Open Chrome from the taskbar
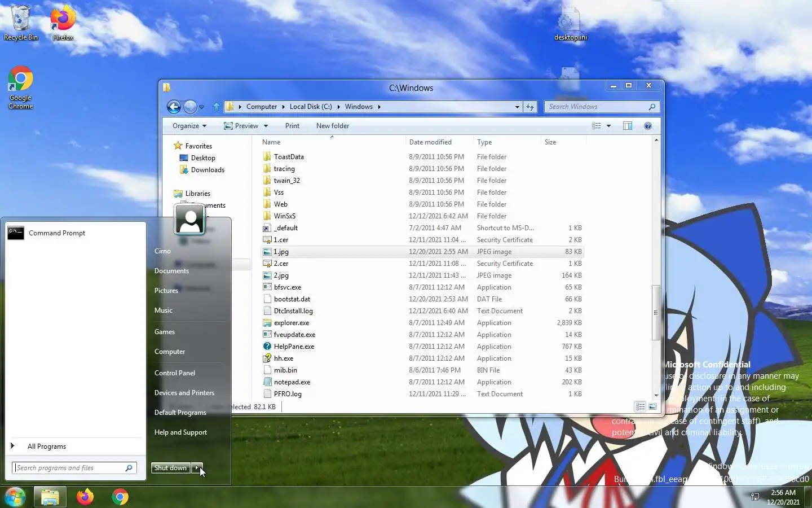This screenshot has width=812, height=508. (x=120, y=497)
